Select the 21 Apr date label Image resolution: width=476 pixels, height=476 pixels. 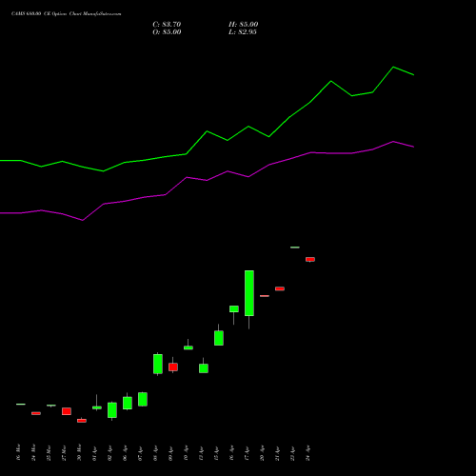coord(277,453)
